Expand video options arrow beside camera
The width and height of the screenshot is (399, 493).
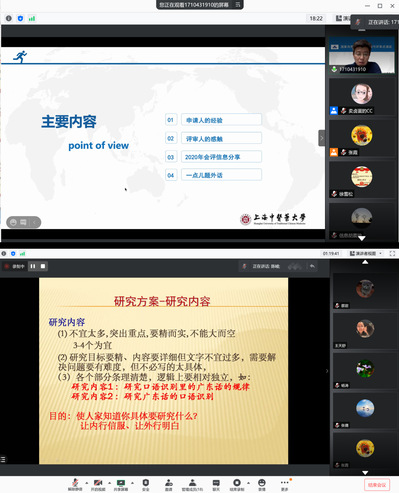coord(109,482)
